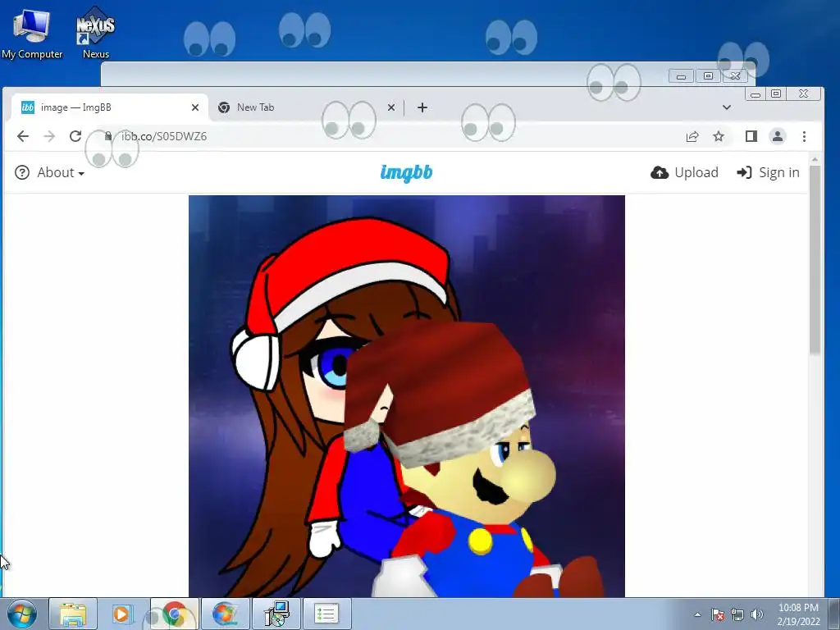Click the Sign in link

pos(768,172)
